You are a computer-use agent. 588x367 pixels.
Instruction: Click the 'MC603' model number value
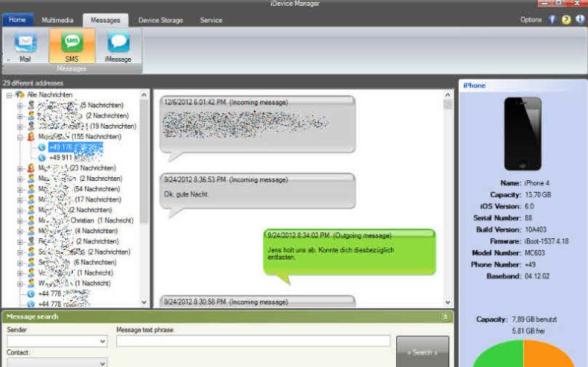click(534, 253)
